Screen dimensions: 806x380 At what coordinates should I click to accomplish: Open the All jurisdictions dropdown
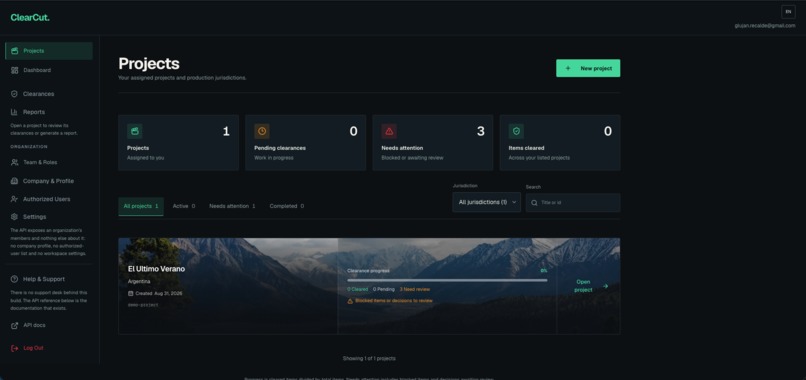click(x=486, y=203)
